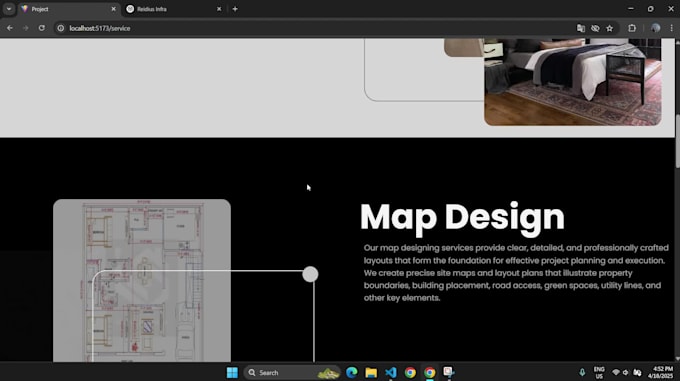The width and height of the screenshot is (680, 381).
Task: Open the browser extensions puzzle icon
Action: (x=632, y=28)
